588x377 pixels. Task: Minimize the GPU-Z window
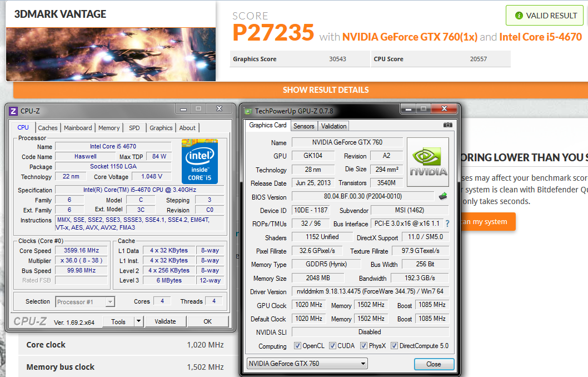click(408, 109)
